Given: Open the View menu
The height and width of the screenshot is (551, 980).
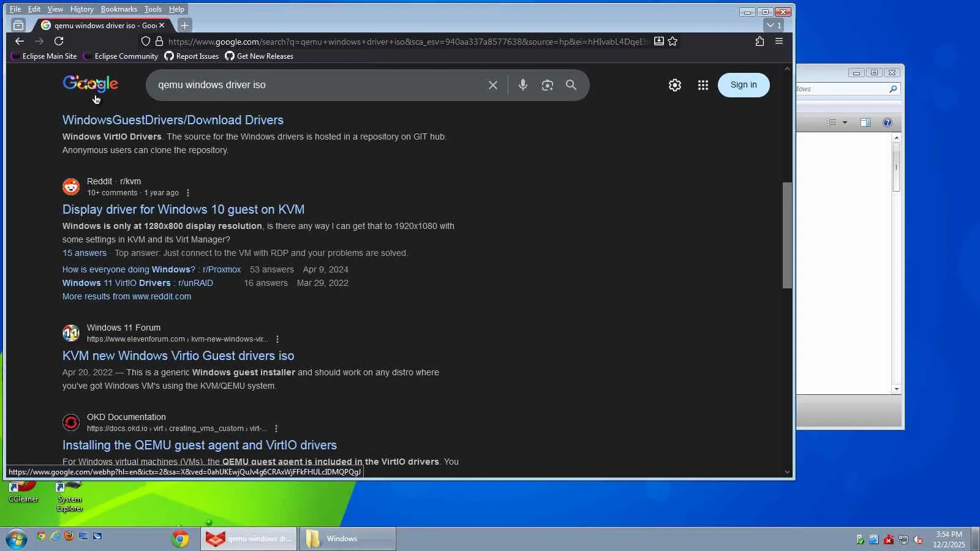Looking at the screenshot, I should pos(55,9).
